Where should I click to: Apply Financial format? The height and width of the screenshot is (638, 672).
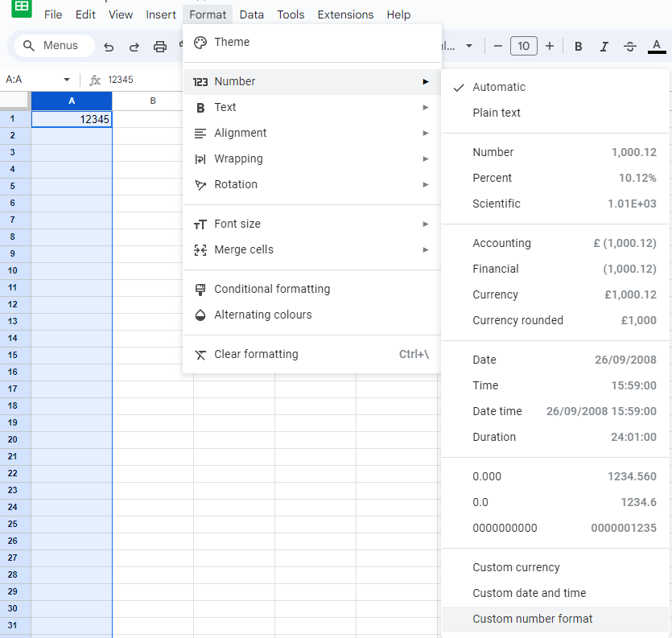555,269
